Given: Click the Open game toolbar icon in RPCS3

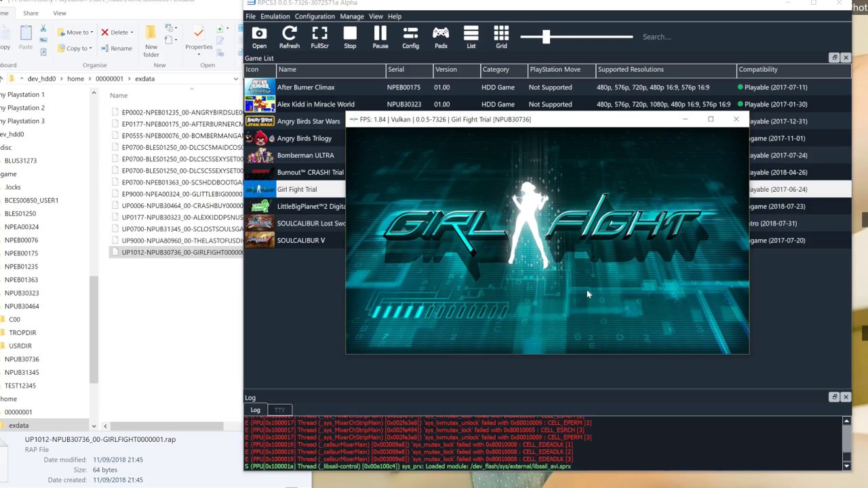Looking at the screenshot, I should (259, 37).
